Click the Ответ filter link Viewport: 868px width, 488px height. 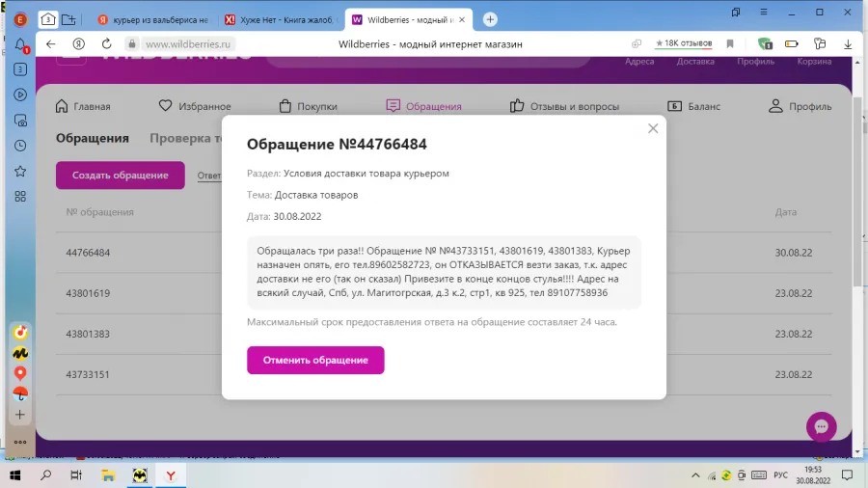pos(209,176)
